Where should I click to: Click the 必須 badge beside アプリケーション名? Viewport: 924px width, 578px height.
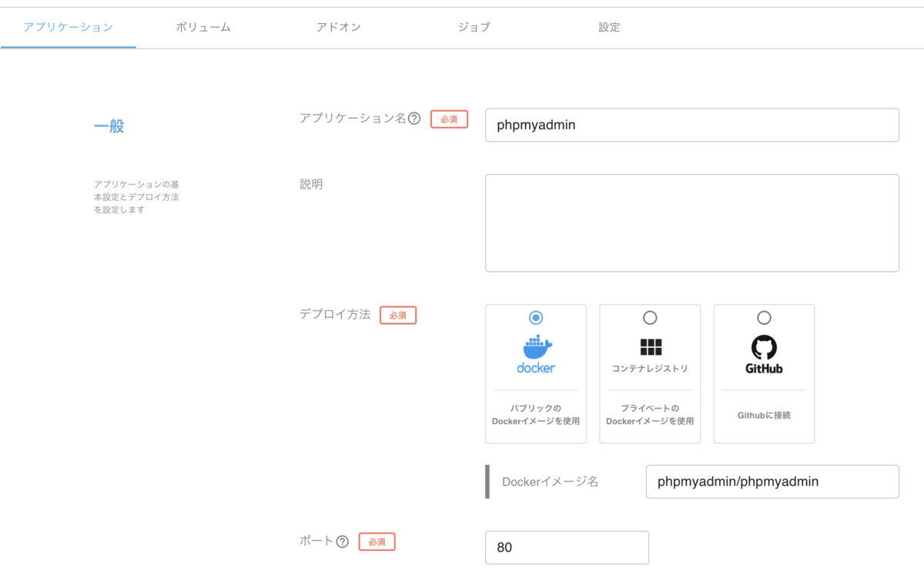coord(449,119)
